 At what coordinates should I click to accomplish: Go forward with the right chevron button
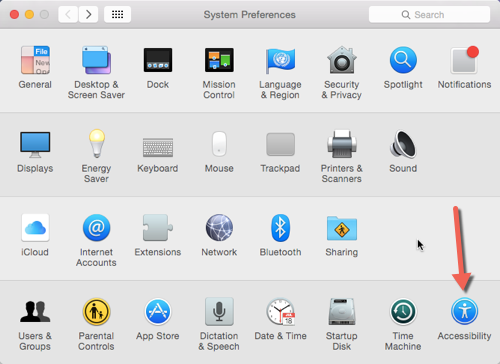[88, 14]
